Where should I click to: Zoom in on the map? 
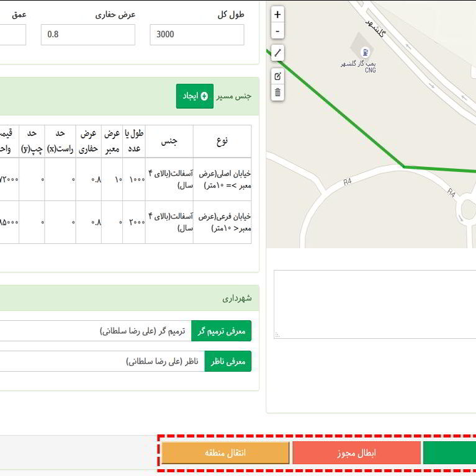pos(277,14)
